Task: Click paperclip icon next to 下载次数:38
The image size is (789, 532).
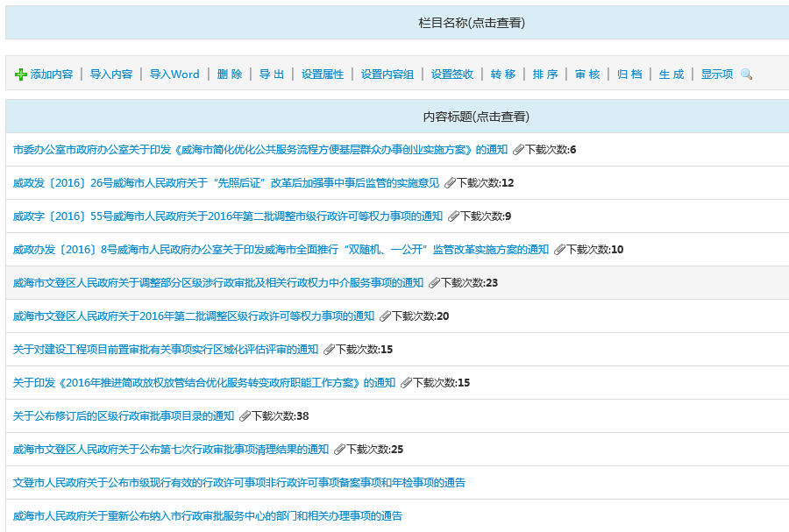Action: pos(245,416)
